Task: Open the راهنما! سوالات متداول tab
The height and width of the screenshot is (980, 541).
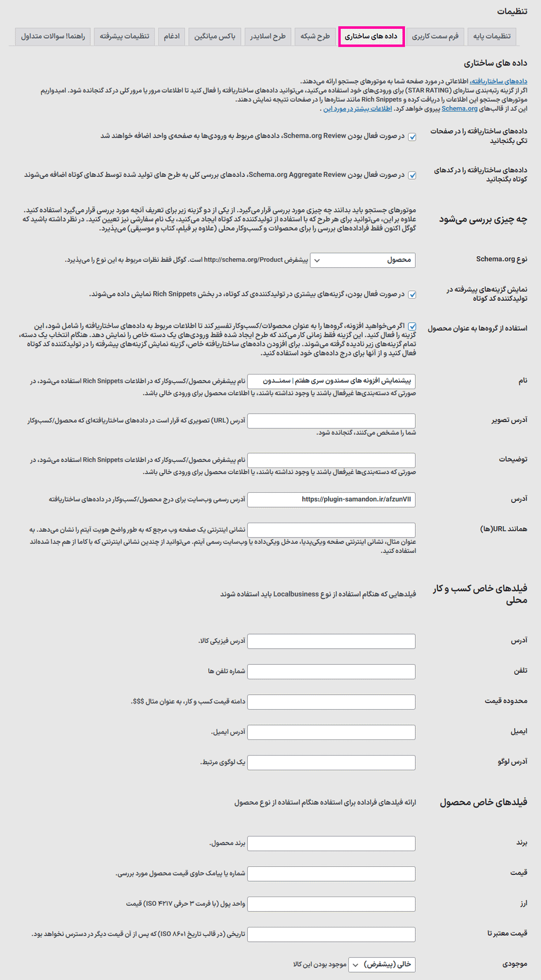Action: tap(53, 36)
